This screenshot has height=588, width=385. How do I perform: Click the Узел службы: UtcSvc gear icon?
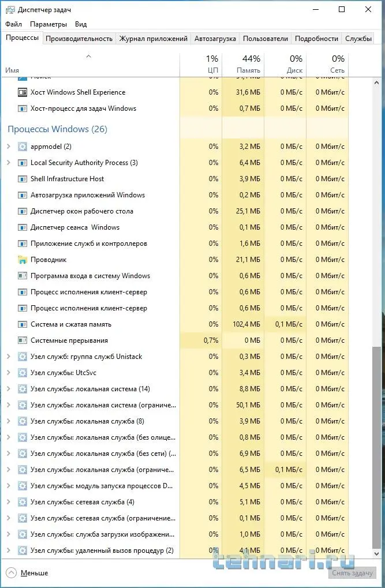(x=23, y=373)
